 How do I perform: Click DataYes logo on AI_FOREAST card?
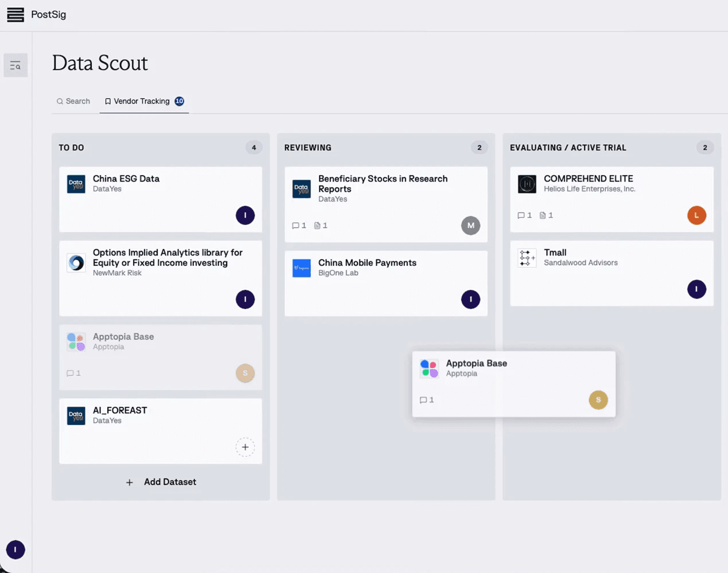point(76,416)
